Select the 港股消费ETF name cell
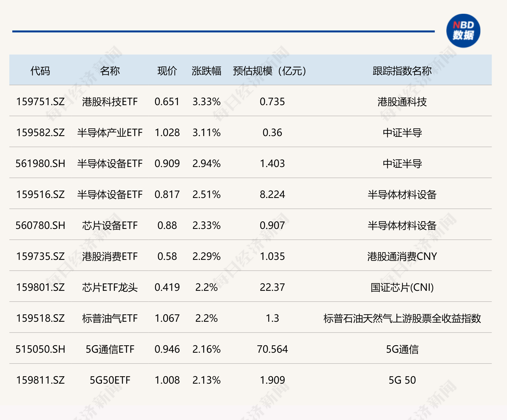 tap(110, 256)
